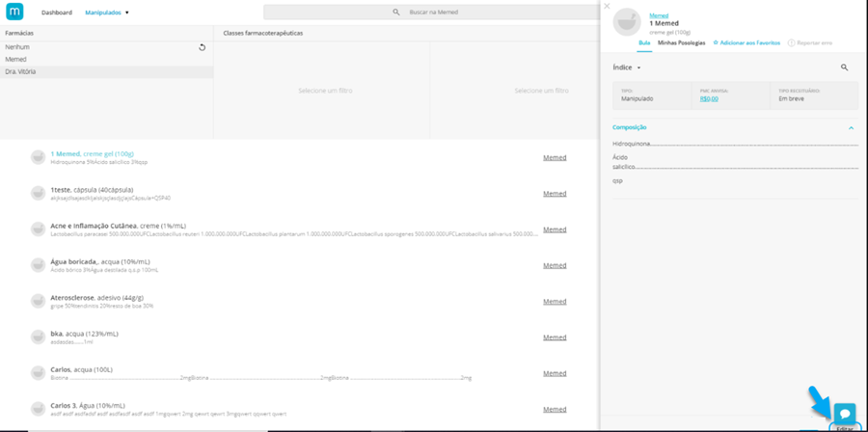Click Memed link on Carlos acqua (100L) row

555,373
